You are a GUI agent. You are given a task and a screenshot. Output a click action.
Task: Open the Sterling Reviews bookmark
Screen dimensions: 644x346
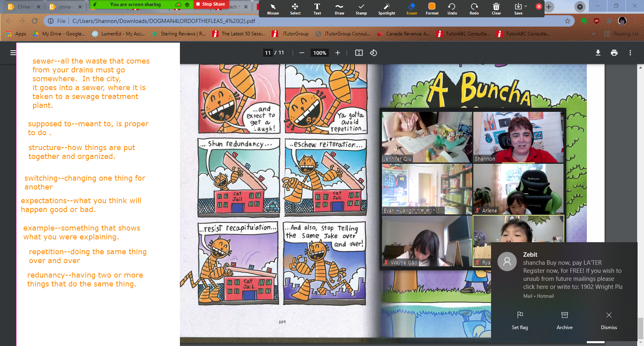tap(178, 34)
